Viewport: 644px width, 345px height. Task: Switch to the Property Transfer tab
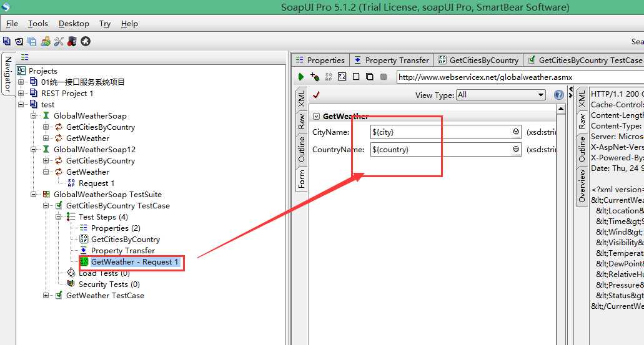[392, 60]
